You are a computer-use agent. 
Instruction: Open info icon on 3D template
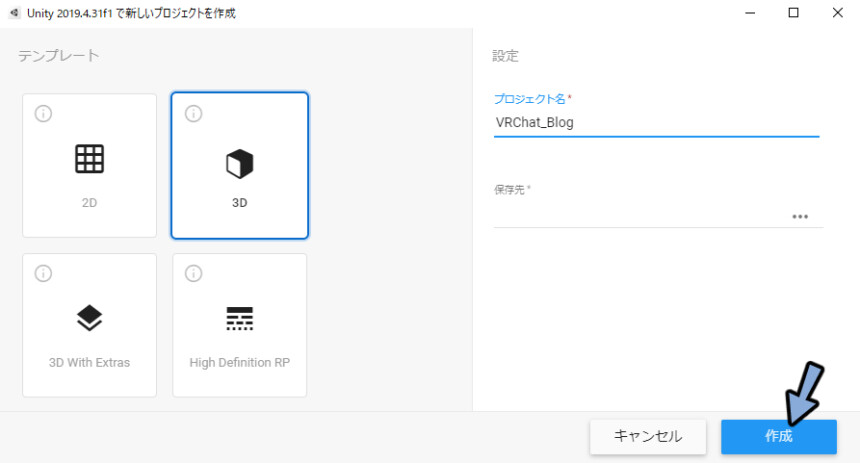click(x=194, y=114)
